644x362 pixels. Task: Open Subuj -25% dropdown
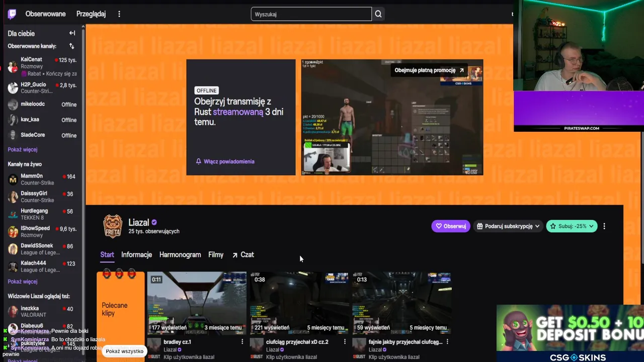(x=572, y=226)
